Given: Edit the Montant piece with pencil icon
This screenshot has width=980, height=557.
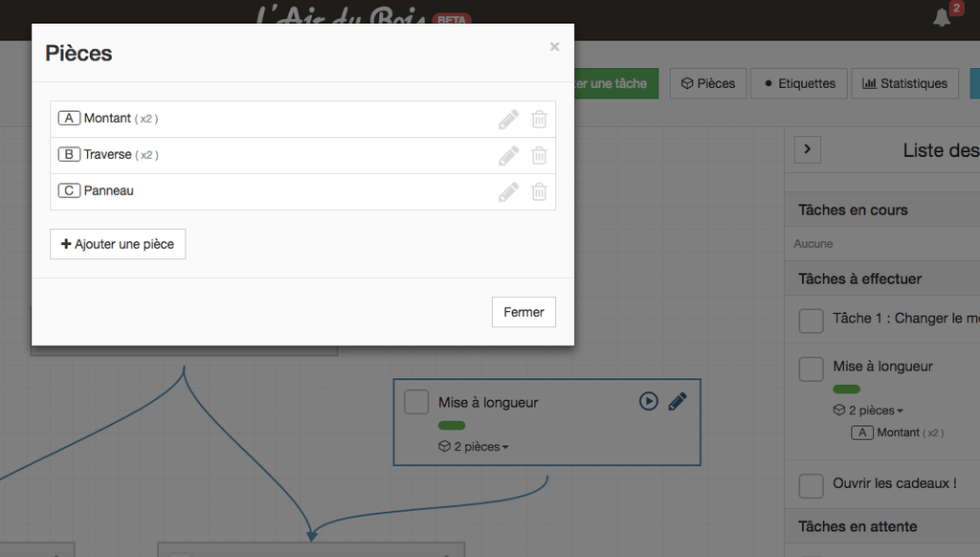Looking at the screenshot, I should [509, 120].
